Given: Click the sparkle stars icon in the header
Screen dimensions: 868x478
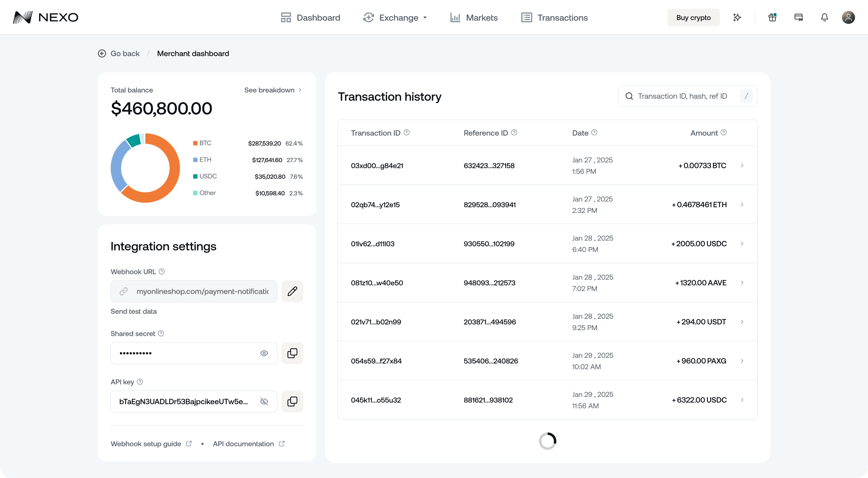Looking at the screenshot, I should pos(737,17).
